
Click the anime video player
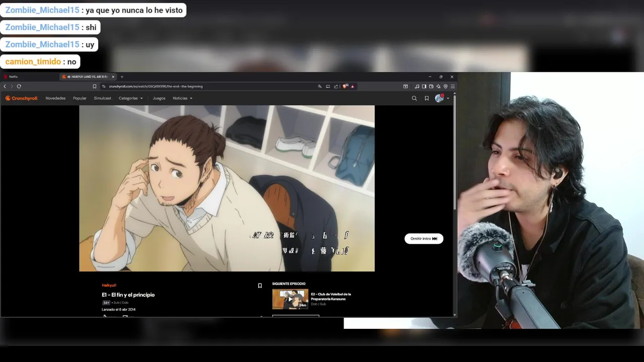point(227,189)
